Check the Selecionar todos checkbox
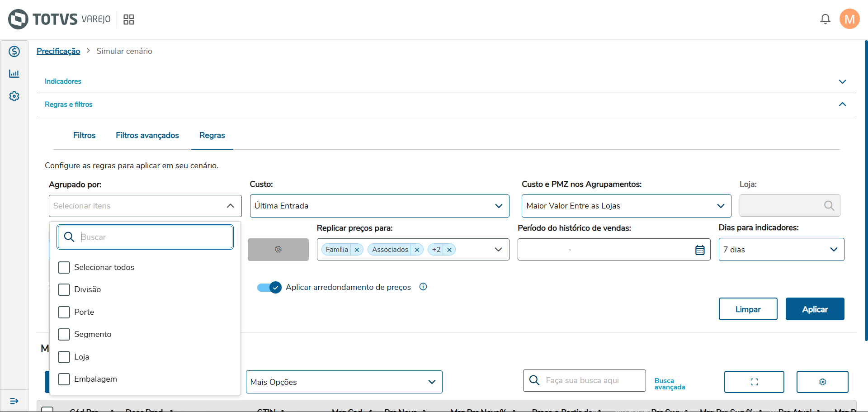Image resolution: width=868 pixels, height=412 pixels. 64,267
